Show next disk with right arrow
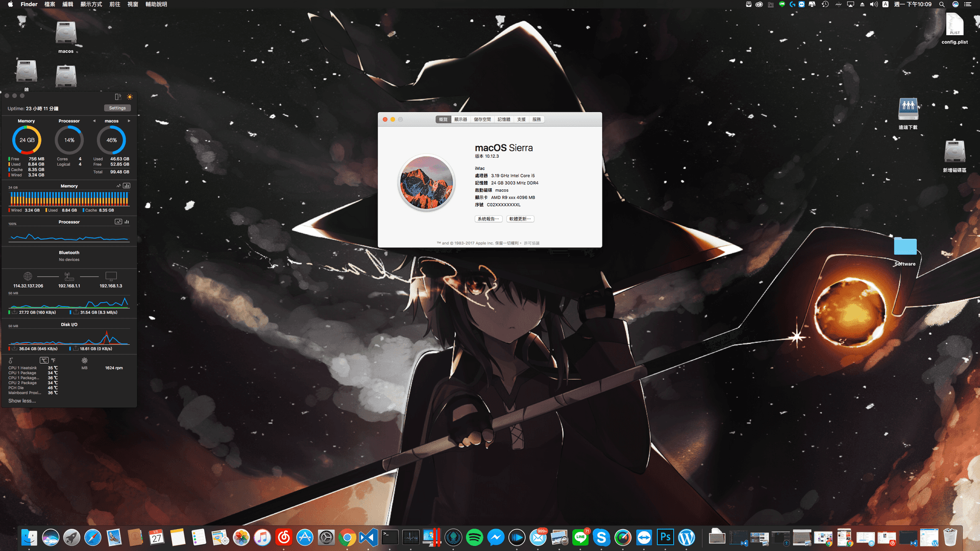 [x=129, y=121]
